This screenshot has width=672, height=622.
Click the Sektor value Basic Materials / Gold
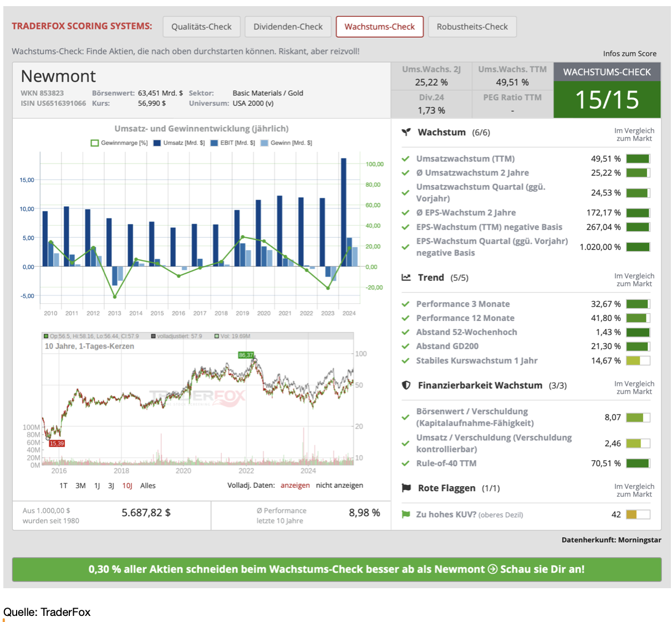(268, 93)
